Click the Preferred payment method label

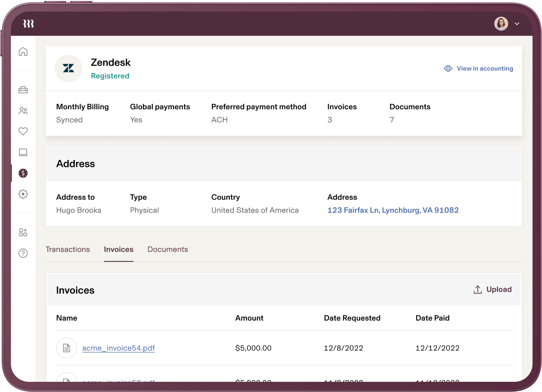tap(259, 107)
